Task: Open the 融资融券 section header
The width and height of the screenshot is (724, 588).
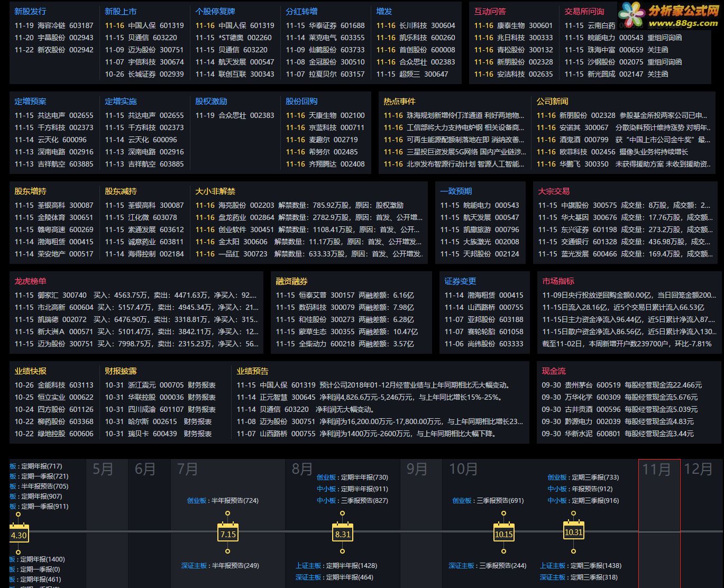Action: click(x=291, y=281)
